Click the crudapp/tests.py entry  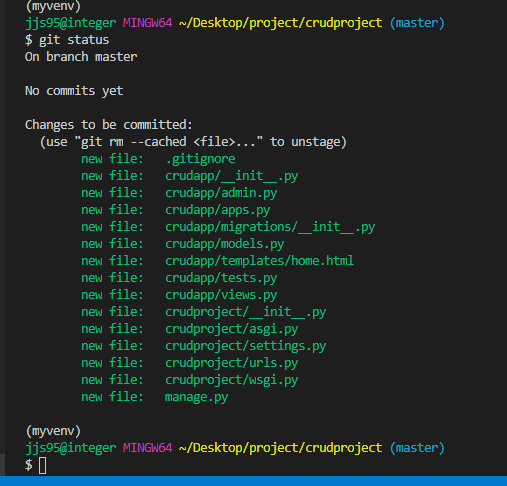(x=221, y=278)
